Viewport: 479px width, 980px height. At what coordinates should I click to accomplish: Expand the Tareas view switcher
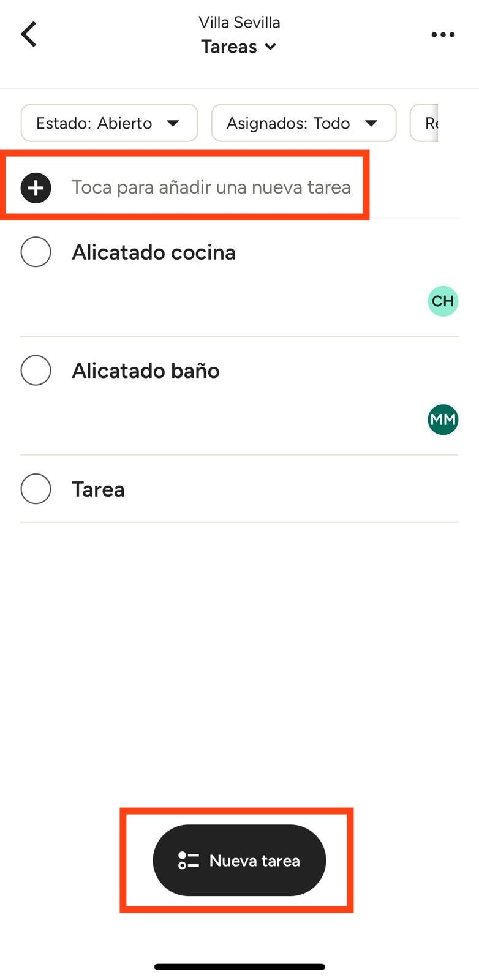click(239, 47)
